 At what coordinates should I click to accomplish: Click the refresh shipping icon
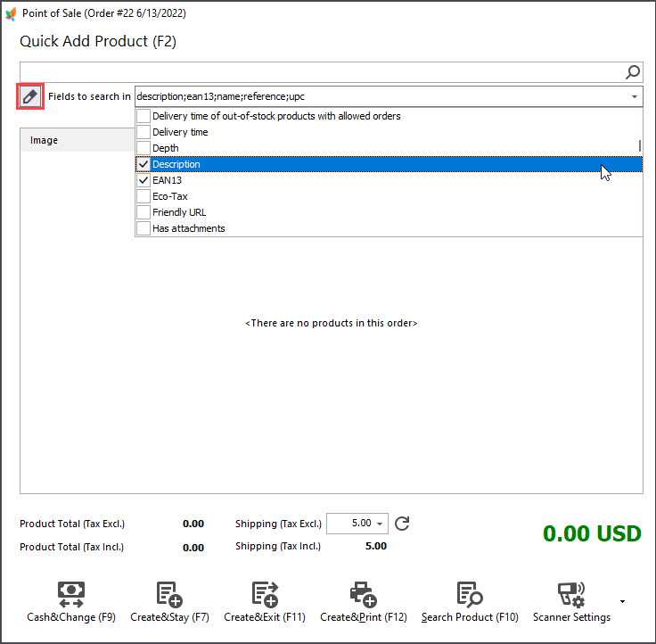click(402, 524)
